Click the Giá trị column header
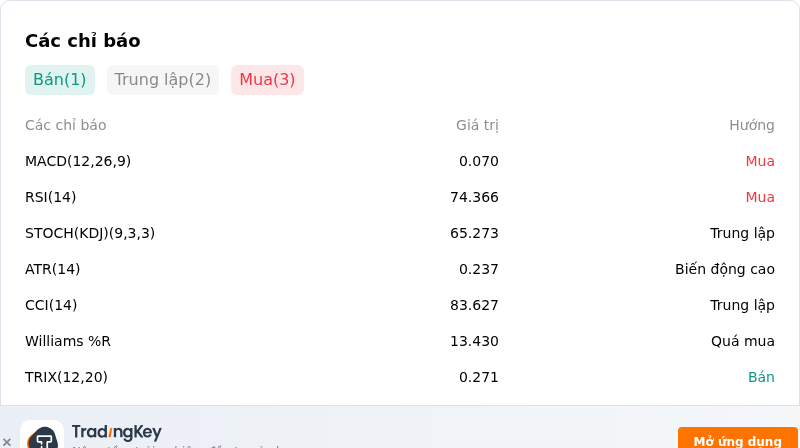 click(x=477, y=125)
